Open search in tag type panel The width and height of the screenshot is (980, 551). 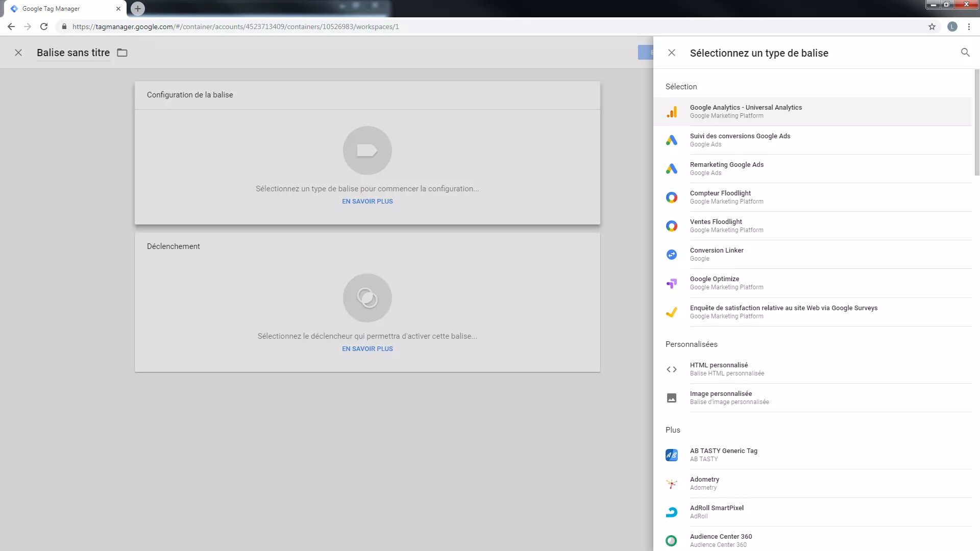(x=965, y=53)
